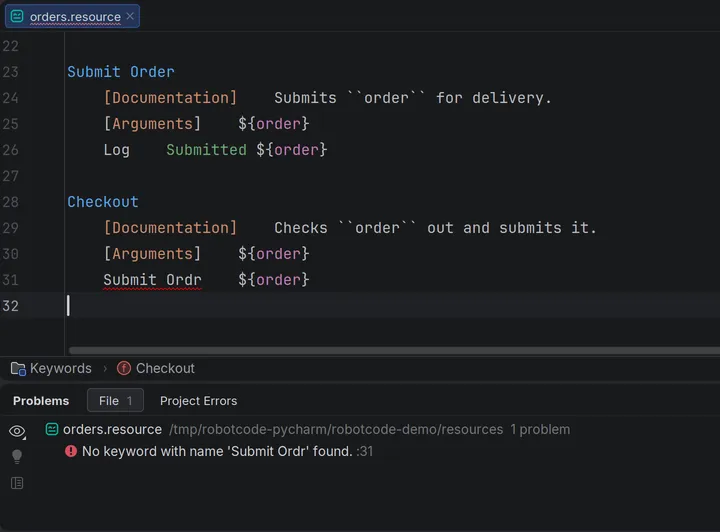The width and height of the screenshot is (720, 532).
Task: Place cursor on empty line 32
Action: [390, 306]
